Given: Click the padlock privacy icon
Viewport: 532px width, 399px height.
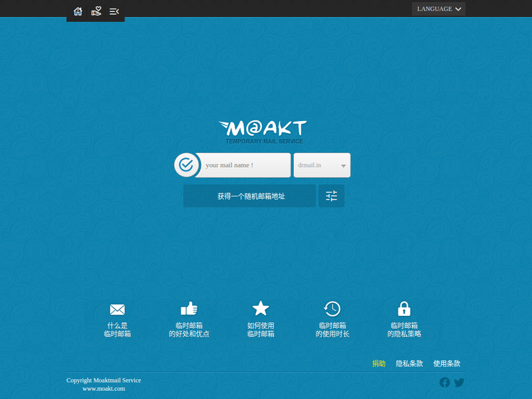Looking at the screenshot, I should tap(404, 309).
